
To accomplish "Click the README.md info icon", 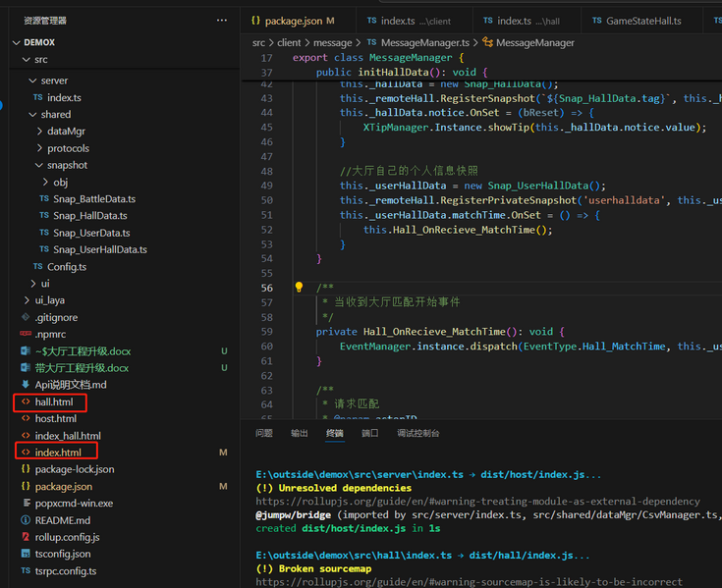I will (26, 520).
